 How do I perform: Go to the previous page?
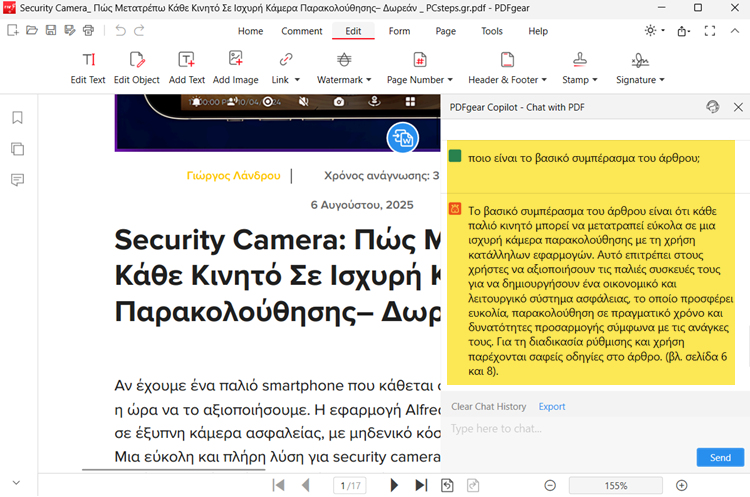pyautogui.click(x=306, y=486)
